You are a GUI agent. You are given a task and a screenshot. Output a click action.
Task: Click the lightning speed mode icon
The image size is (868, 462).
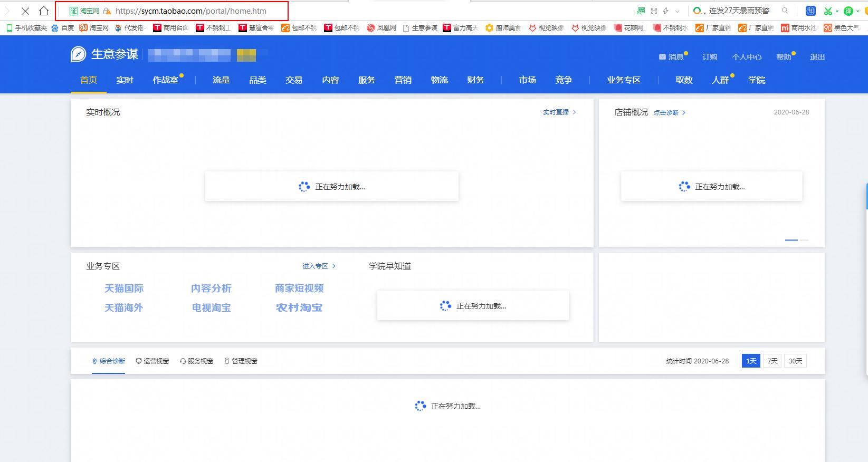click(x=666, y=11)
